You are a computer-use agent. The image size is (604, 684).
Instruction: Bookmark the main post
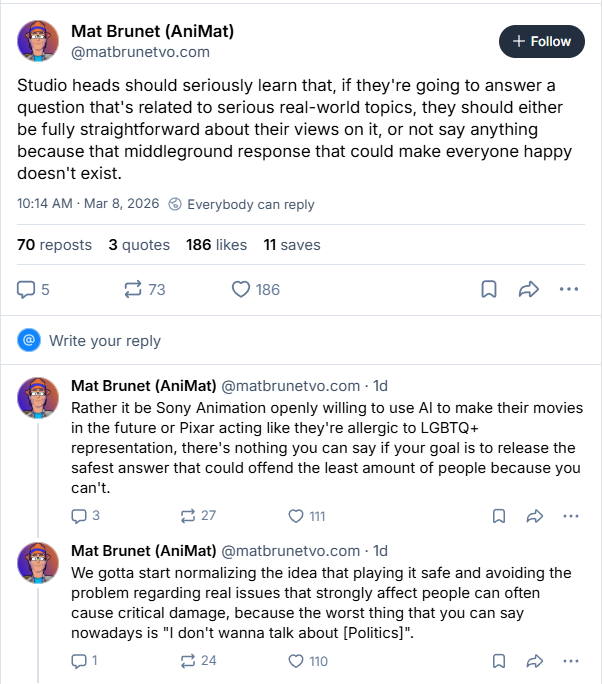point(489,289)
